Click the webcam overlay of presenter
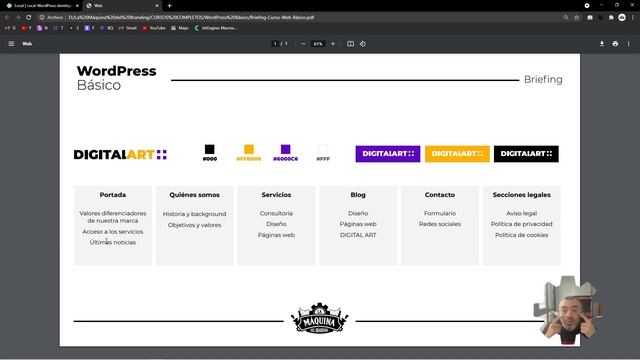 568,310
